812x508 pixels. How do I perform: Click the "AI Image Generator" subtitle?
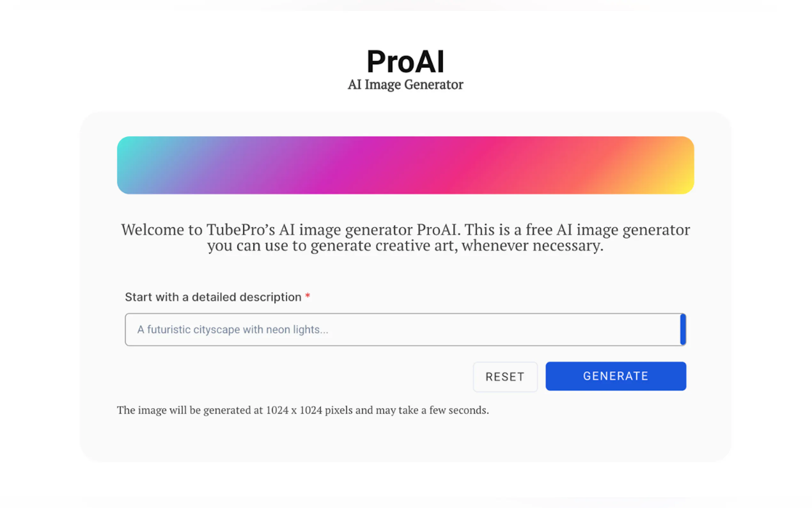(x=405, y=85)
